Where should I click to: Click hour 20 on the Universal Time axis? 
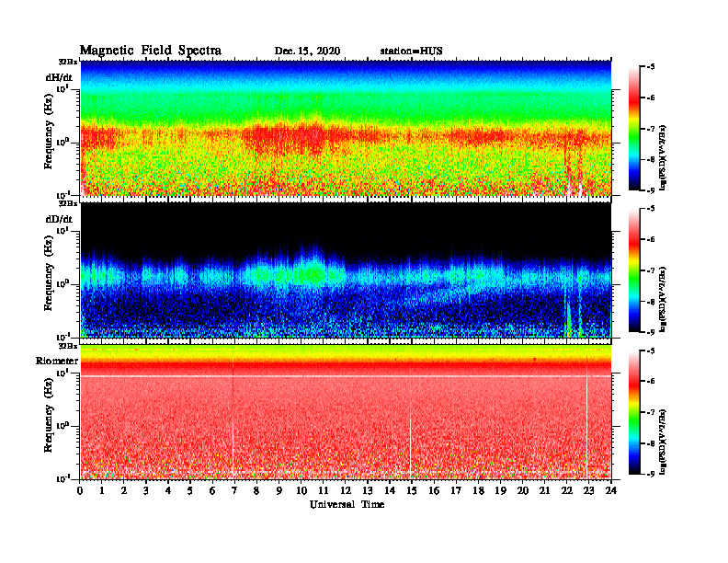pos(523,491)
